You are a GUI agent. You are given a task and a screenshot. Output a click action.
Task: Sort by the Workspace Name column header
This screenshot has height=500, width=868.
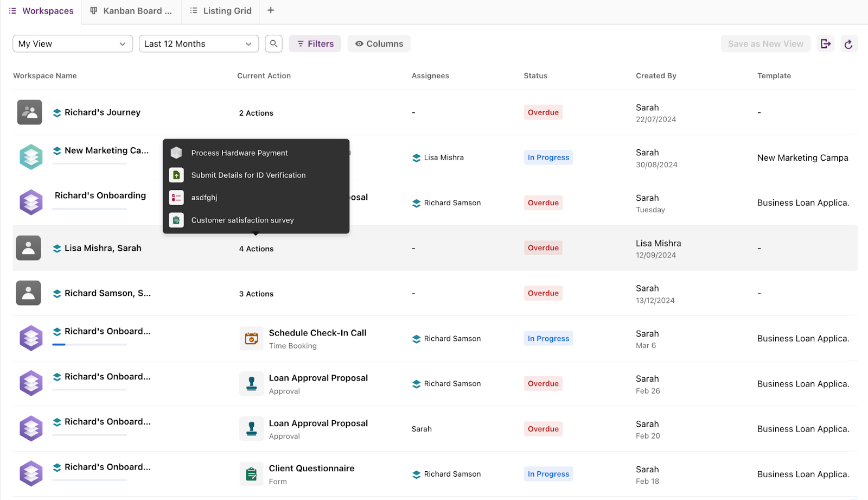45,76
